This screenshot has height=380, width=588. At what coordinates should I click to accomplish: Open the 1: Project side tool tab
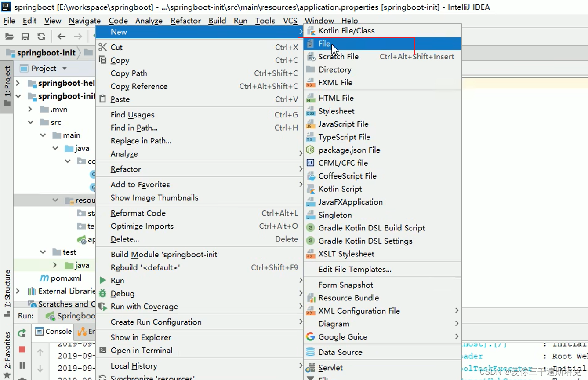point(7,87)
